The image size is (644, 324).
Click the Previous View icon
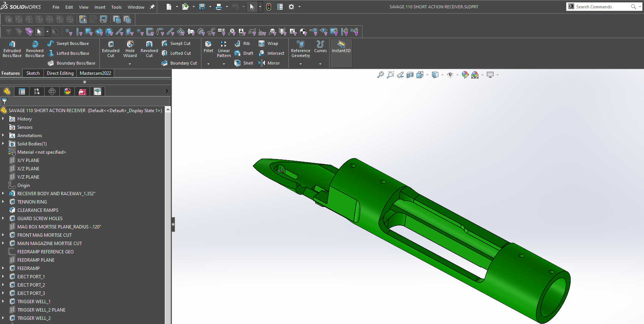click(x=400, y=75)
